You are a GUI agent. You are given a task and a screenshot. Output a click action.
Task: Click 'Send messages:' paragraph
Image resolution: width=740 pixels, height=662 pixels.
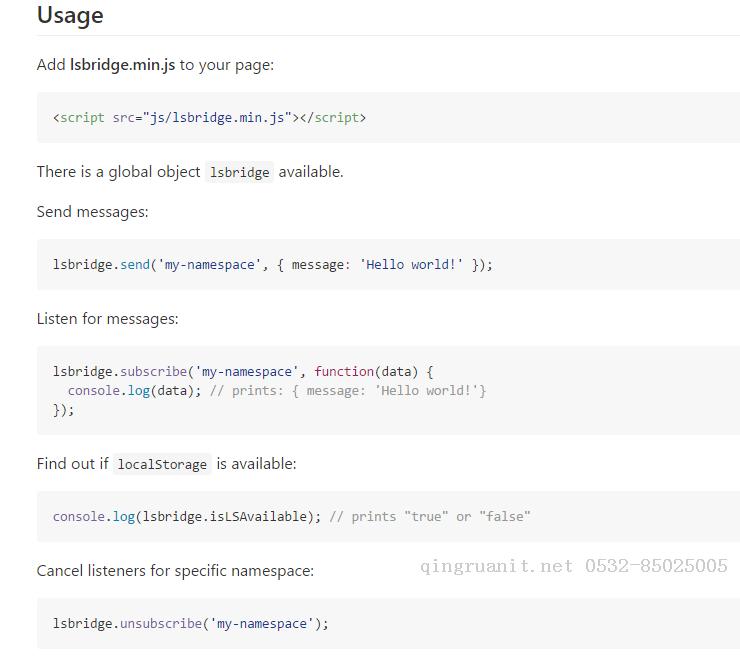tap(92, 212)
